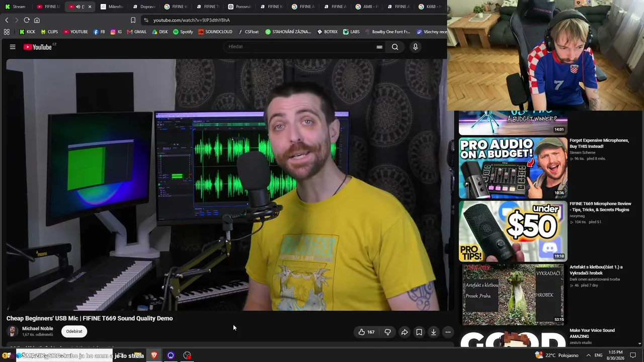Open the Brave browser taskbar icon
The width and height of the screenshot is (644, 362).
click(x=154, y=355)
